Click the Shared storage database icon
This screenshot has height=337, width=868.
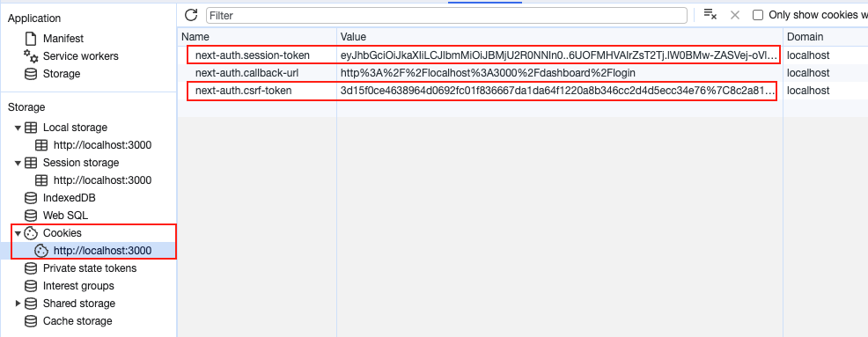click(31, 304)
